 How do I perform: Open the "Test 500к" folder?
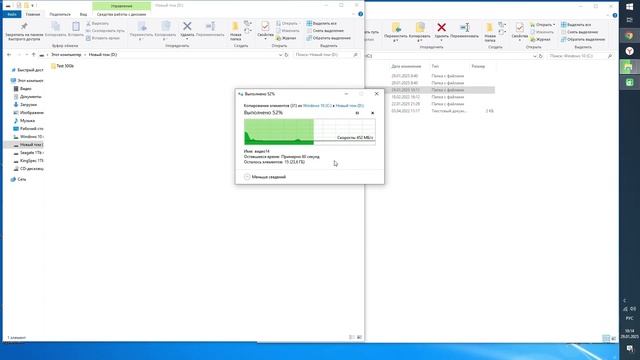click(x=62, y=66)
